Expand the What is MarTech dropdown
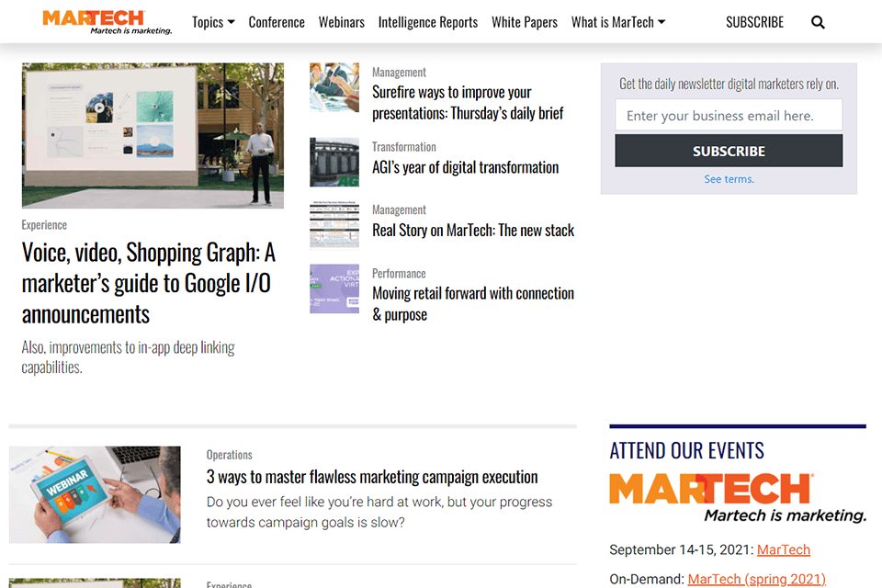 point(618,22)
